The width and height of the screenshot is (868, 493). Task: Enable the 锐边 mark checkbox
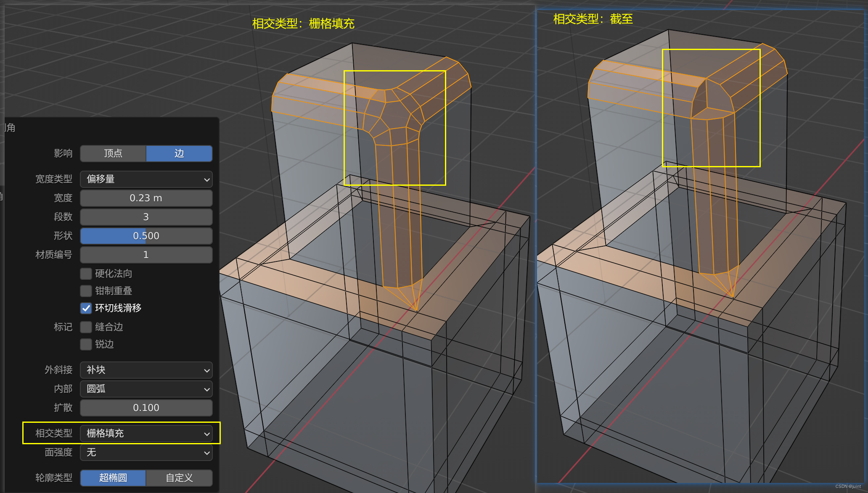point(86,344)
